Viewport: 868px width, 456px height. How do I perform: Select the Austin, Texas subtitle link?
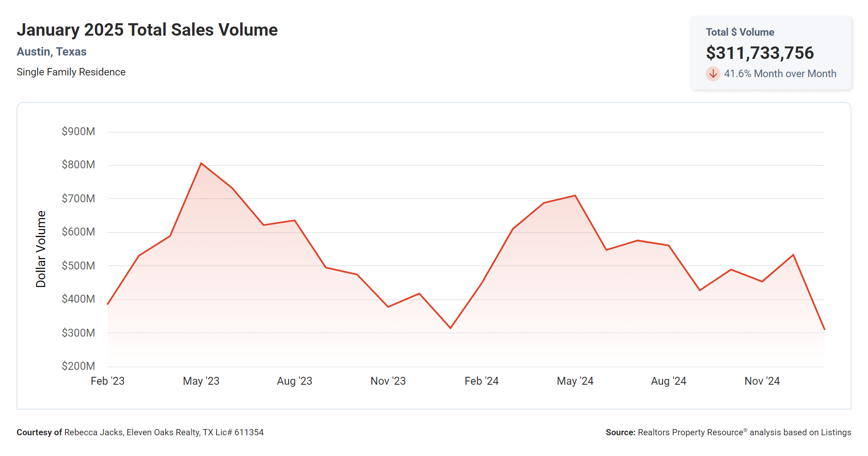pyautogui.click(x=51, y=52)
